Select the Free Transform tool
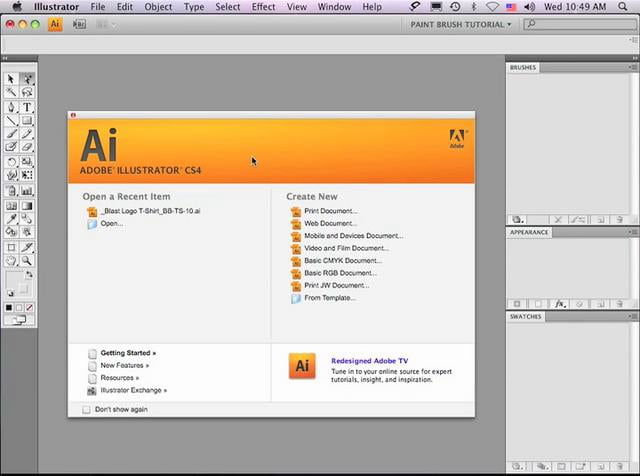Screen dimensions: 640x476 pyautogui.click(x=27, y=175)
